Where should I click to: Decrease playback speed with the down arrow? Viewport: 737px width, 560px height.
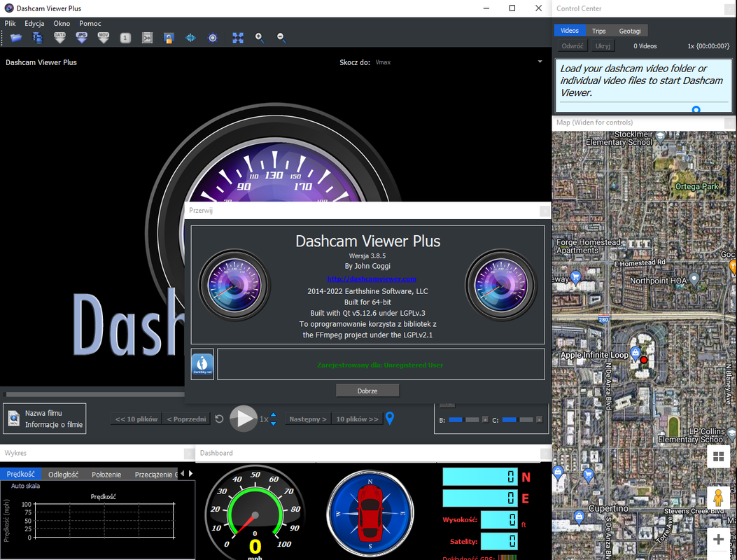274,423
